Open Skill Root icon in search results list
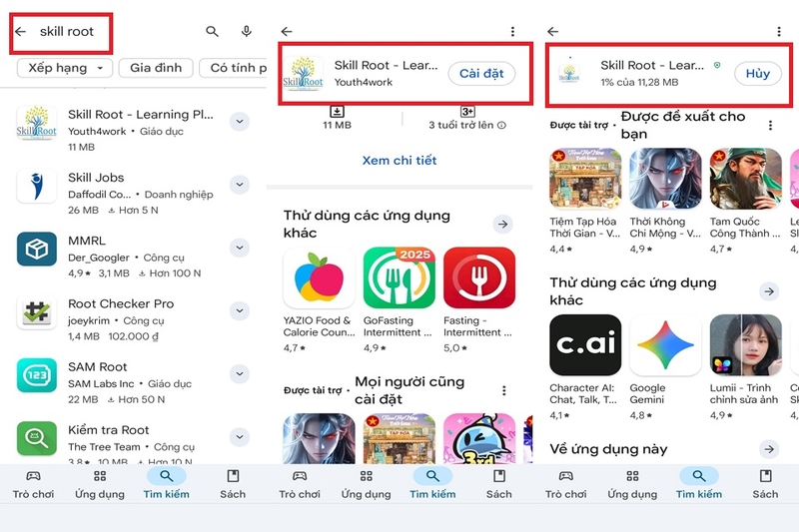This screenshot has height=532, width=799. pyautogui.click(x=37, y=123)
